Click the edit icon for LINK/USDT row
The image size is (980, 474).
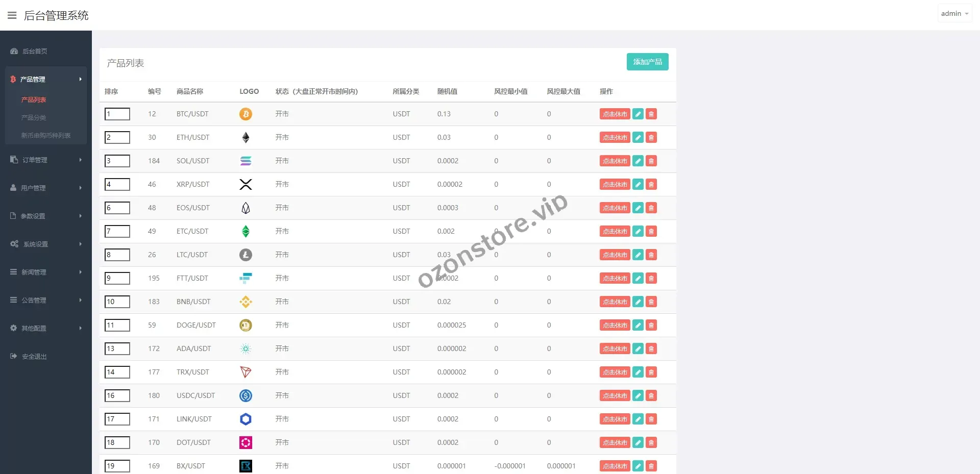[x=638, y=419]
